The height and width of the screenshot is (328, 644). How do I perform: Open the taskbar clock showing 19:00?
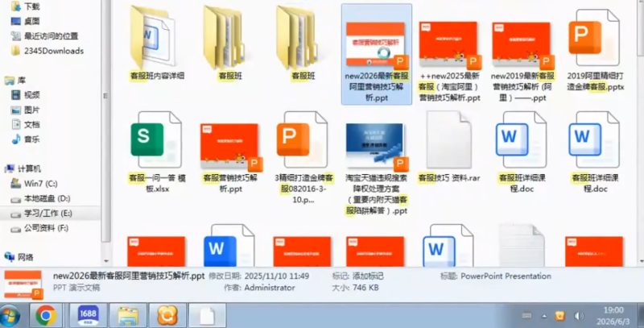tap(613, 316)
